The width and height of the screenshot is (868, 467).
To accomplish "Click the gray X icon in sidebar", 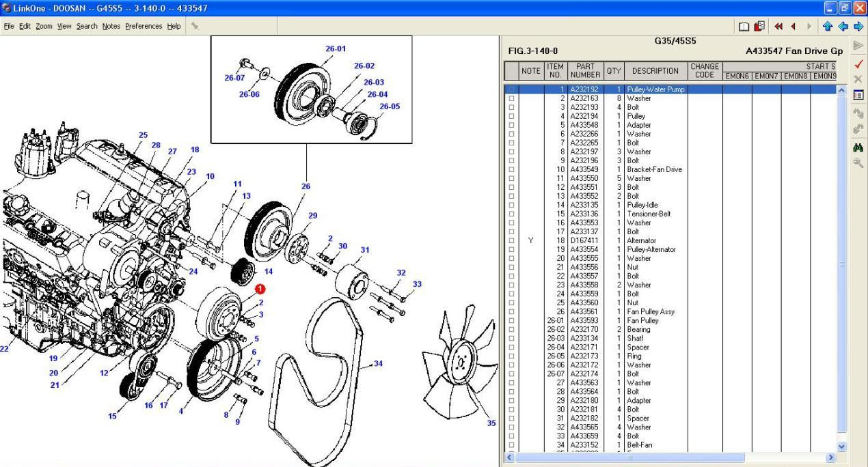I will click(858, 79).
